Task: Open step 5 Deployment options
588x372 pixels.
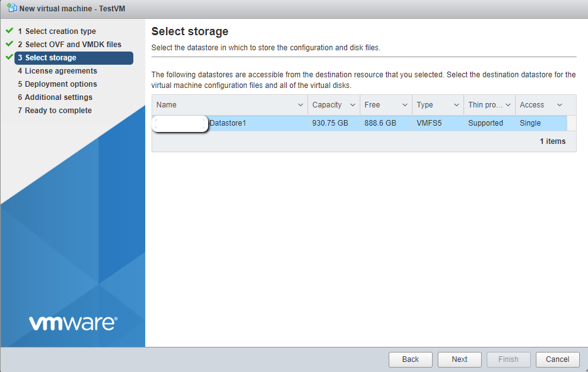Action: (57, 84)
